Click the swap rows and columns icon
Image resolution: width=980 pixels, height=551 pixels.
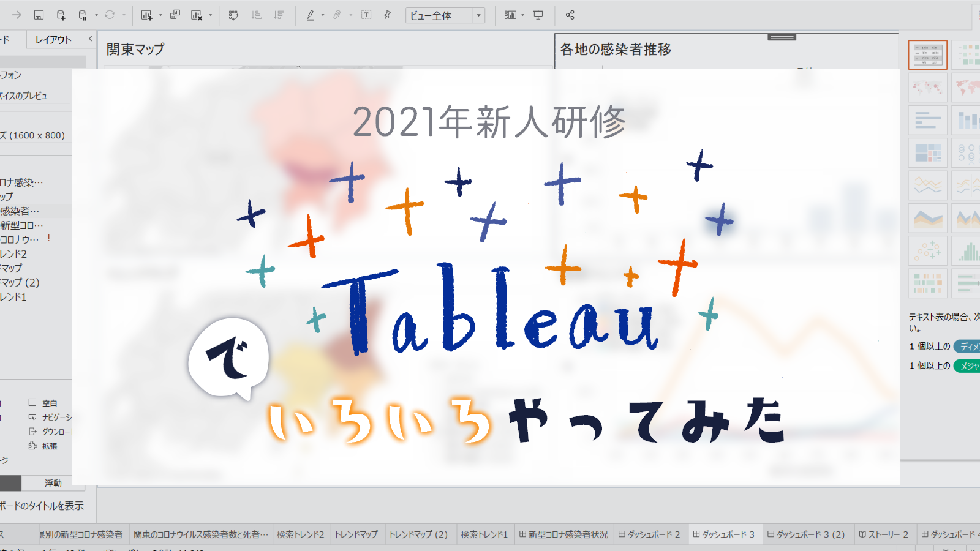click(233, 15)
